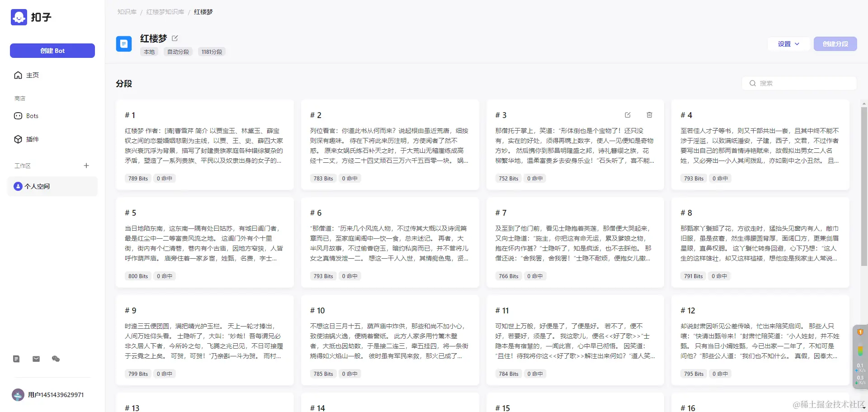Click the 789 Bits label
The image size is (868, 412).
coord(138,179)
